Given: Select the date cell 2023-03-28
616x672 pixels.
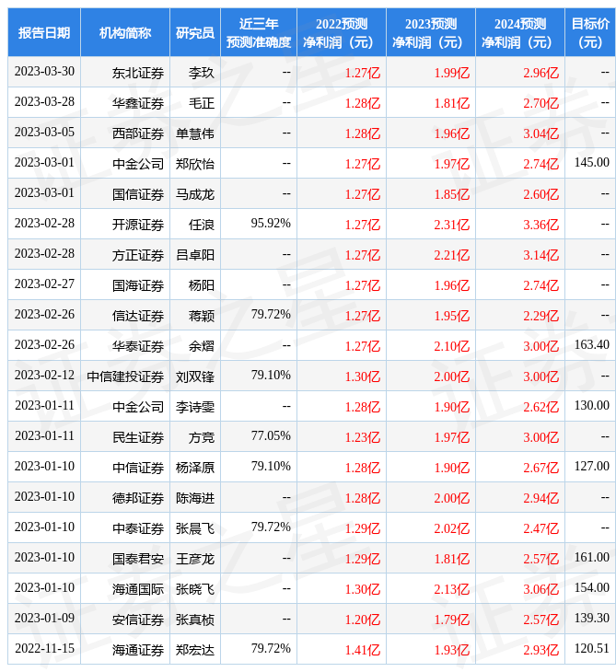Looking at the screenshot, I should point(44,102).
